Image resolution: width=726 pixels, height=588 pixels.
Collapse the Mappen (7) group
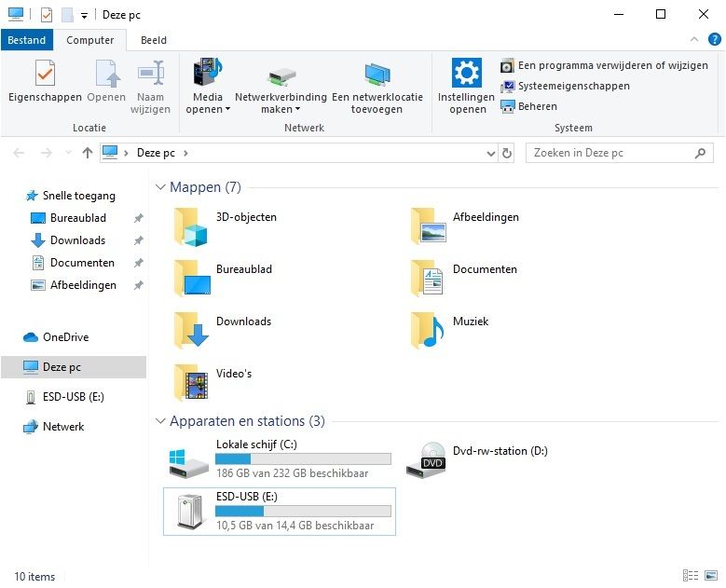160,187
